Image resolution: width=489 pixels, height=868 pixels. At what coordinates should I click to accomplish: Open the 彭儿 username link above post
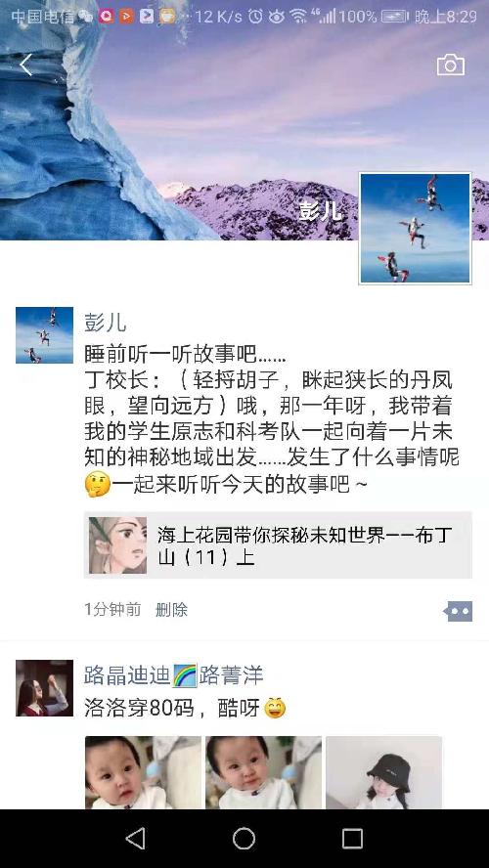tap(106, 323)
